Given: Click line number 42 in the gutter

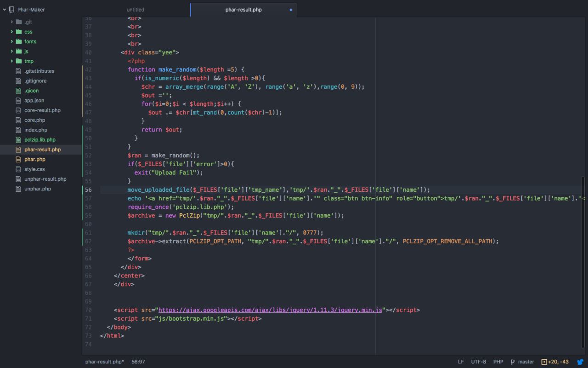Looking at the screenshot, I should [88, 69].
